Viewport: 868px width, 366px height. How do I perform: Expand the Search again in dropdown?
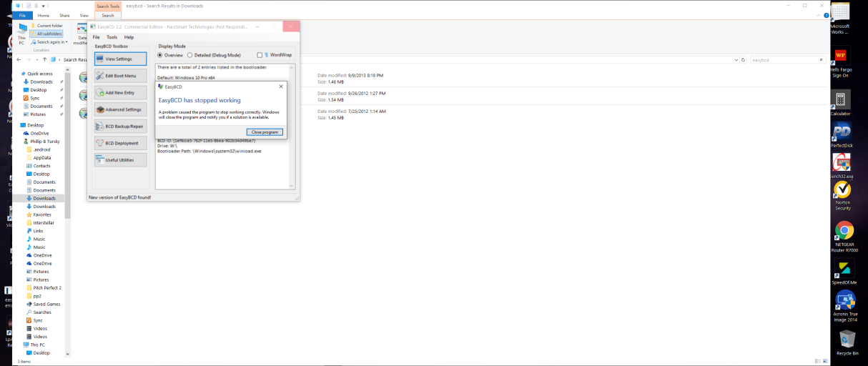(48, 42)
